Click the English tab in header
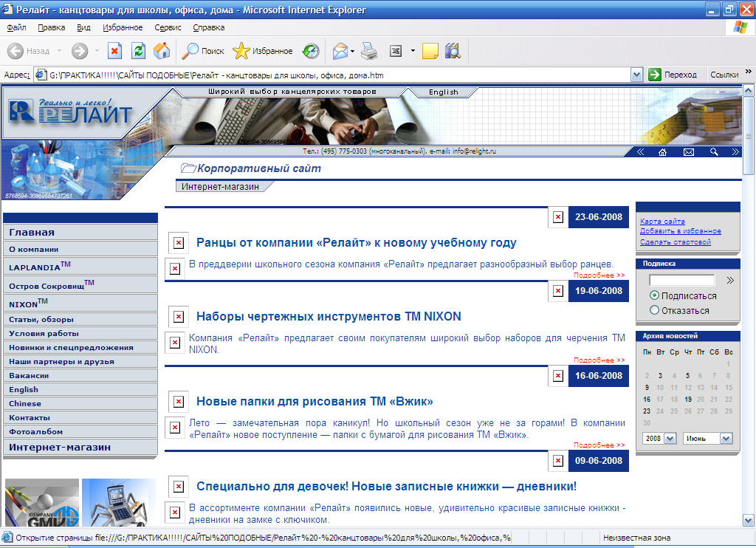The image size is (756, 548). pos(444,92)
